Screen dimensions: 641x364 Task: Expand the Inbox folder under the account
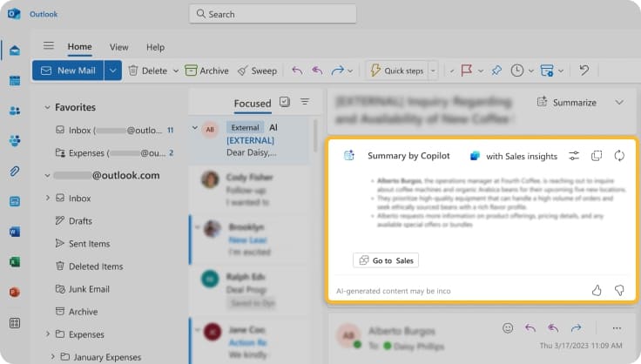click(x=47, y=199)
